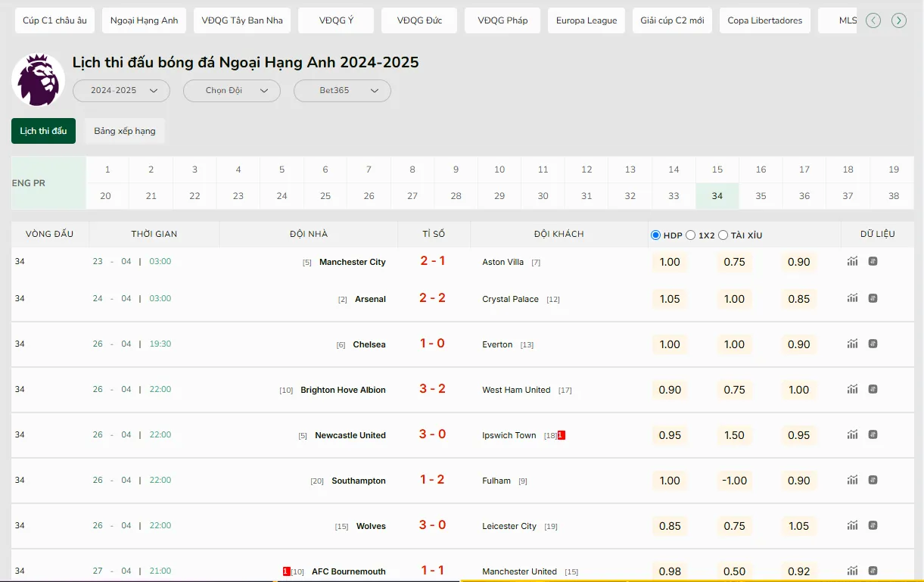Click the Manchester United team name
The height and width of the screenshot is (582, 924).
pyautogui.click(x=520, y=571)
